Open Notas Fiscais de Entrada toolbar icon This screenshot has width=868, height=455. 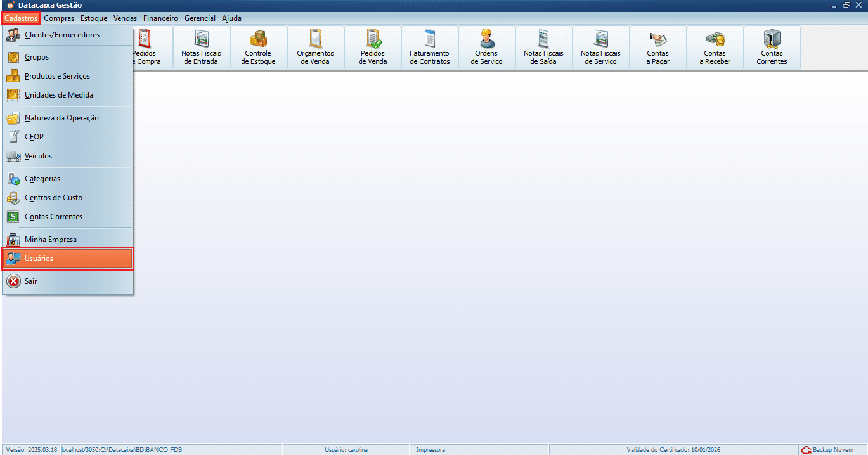click(x=201, y=48)
